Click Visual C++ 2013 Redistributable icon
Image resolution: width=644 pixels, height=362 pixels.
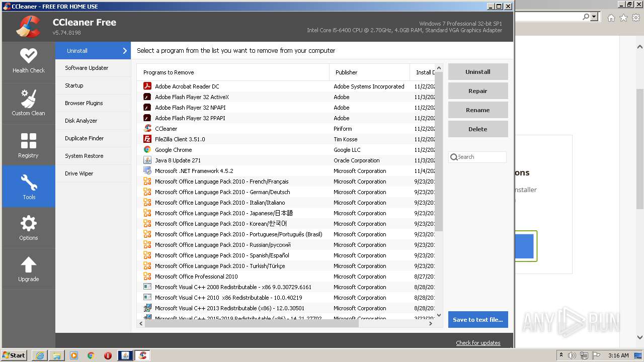[147, 308]
